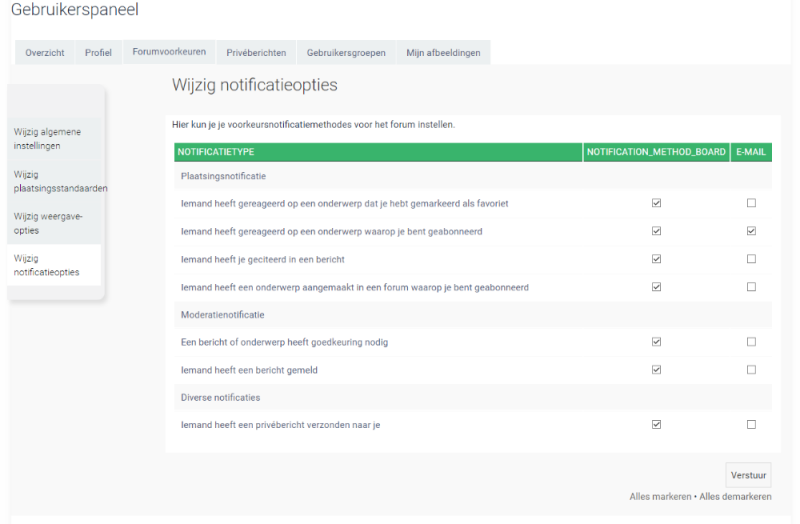Select Wijzig notificatieopties in sidebar

(46, 265)
